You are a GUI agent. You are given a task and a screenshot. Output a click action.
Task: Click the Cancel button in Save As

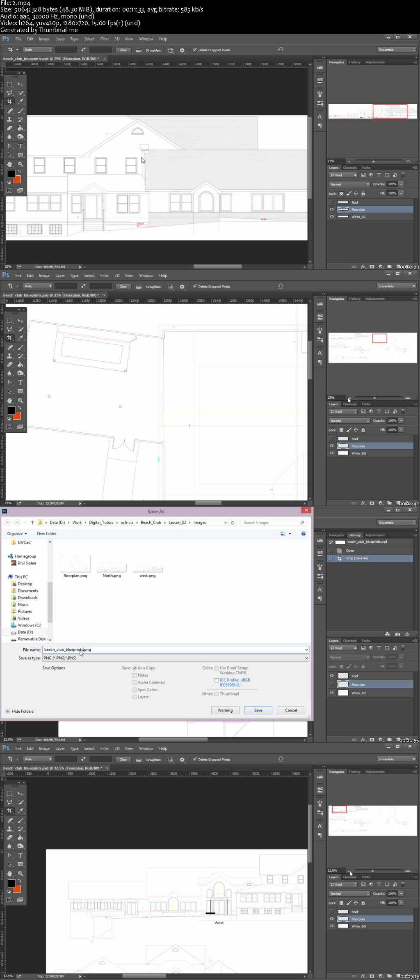[x=291, y=710]
